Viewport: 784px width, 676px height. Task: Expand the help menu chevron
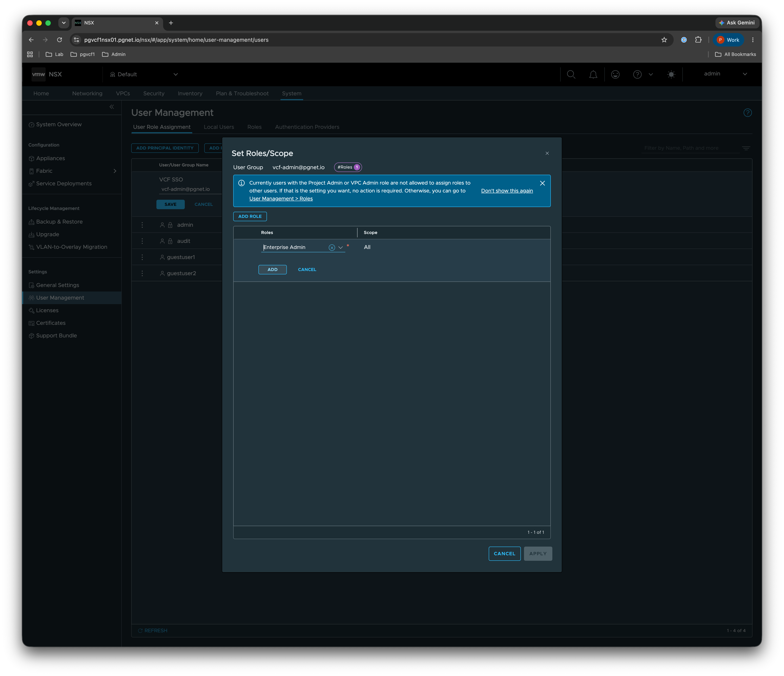pyautogui.click(x=650, y=74)
